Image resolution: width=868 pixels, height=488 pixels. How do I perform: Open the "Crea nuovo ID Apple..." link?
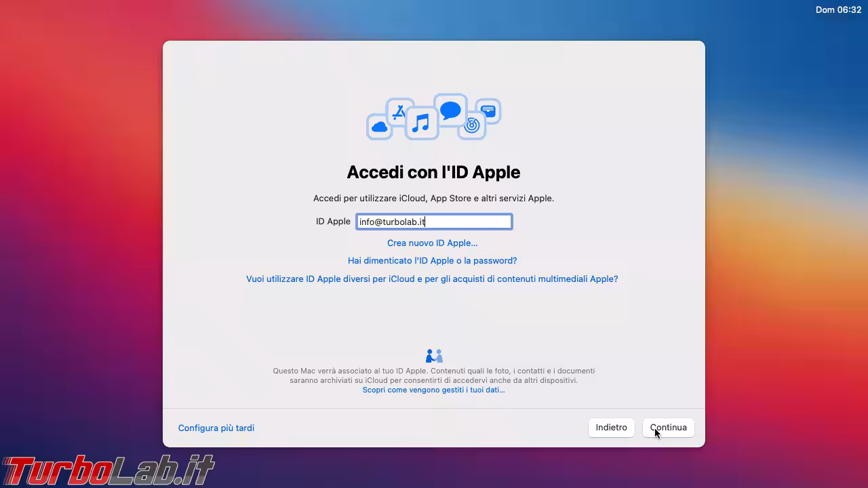coord(432,243)
